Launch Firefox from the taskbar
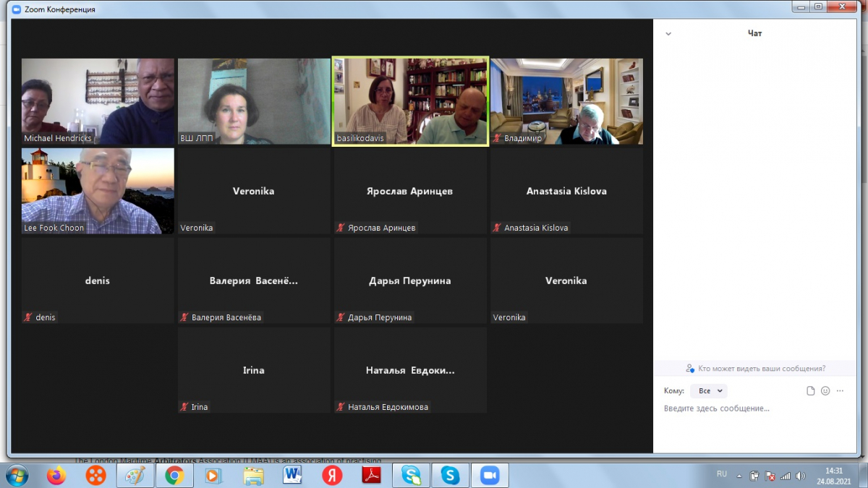This screenshot has width=868, height=488. [56, 476]
